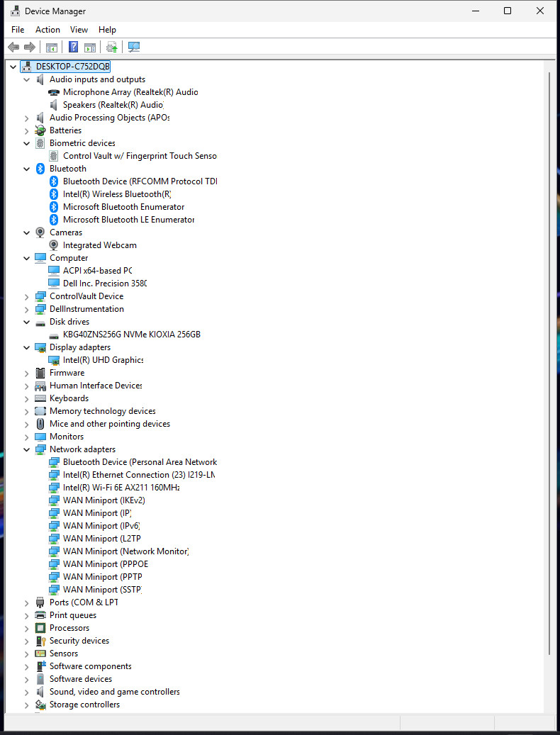Select the Integrated Webcam device
This screenshot has height=735, width=560.
click(100, 245)
